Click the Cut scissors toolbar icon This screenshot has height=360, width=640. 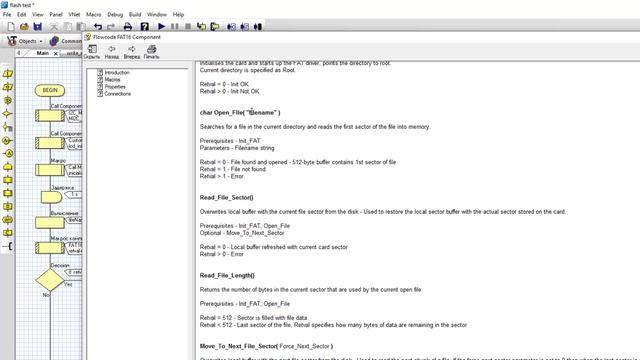click(54, 27)
